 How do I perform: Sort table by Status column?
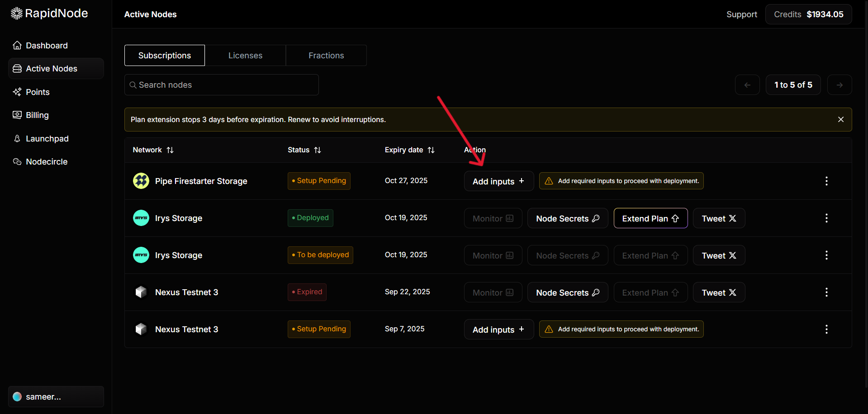coord(318,150)
